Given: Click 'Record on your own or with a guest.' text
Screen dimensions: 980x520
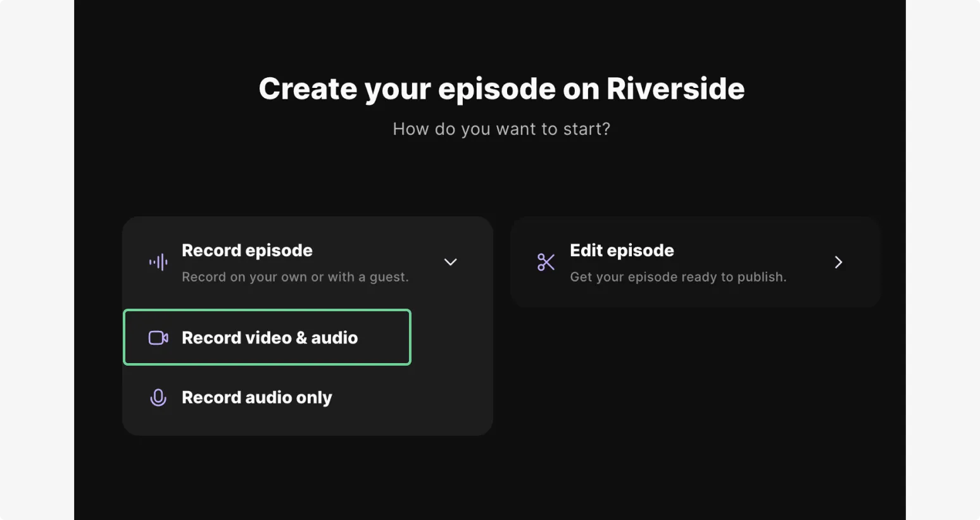Looking at the screenshot, I should 295,277.
